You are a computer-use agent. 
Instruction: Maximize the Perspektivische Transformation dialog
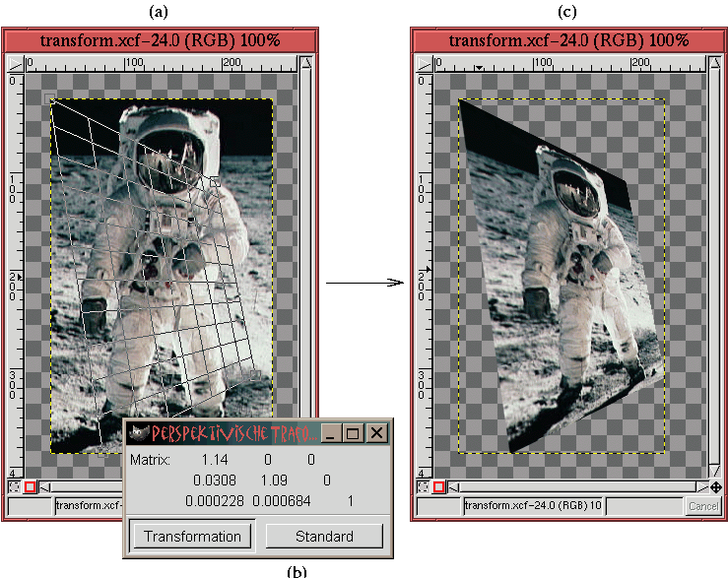pos(355,432)
